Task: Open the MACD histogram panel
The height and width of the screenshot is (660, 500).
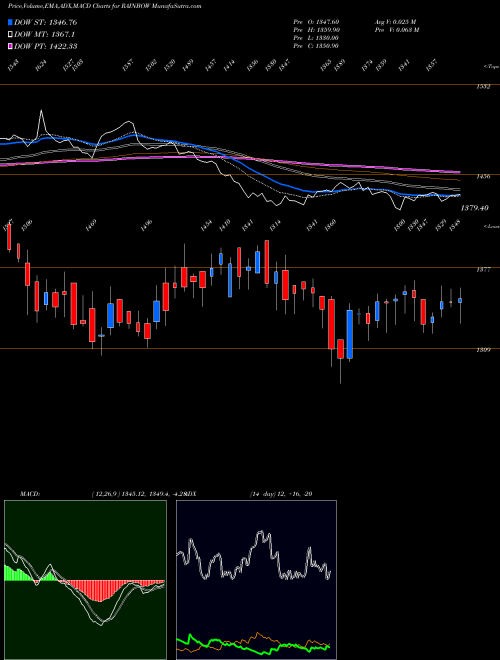Action: (x=85, y=580)
